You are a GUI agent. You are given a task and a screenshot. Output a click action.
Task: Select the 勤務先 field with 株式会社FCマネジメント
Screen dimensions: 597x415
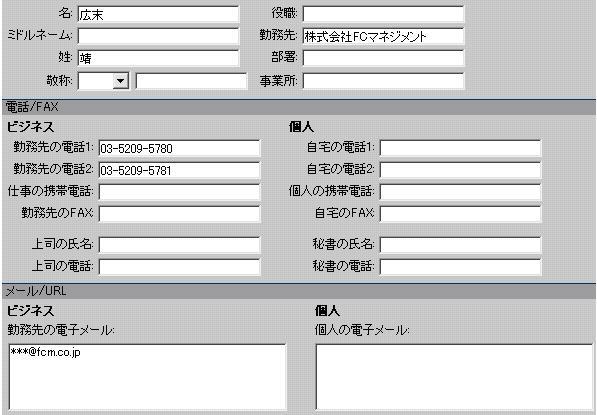click(383, 36)
